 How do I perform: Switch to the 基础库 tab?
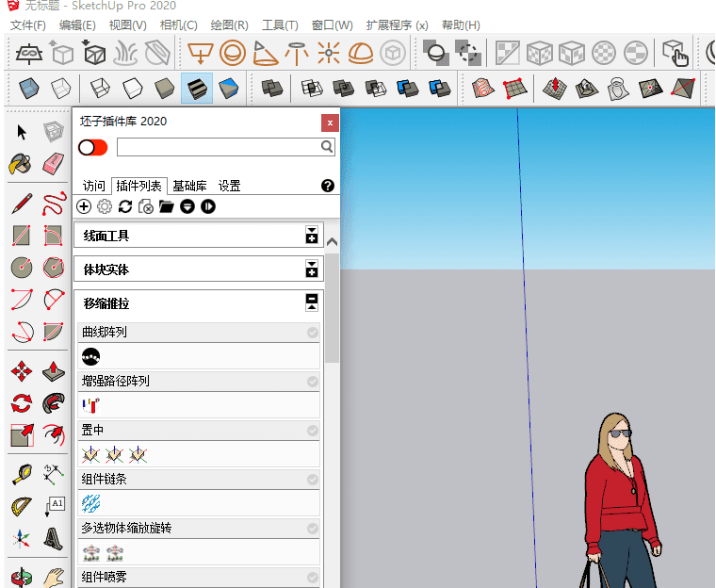(x=189, y=186)
